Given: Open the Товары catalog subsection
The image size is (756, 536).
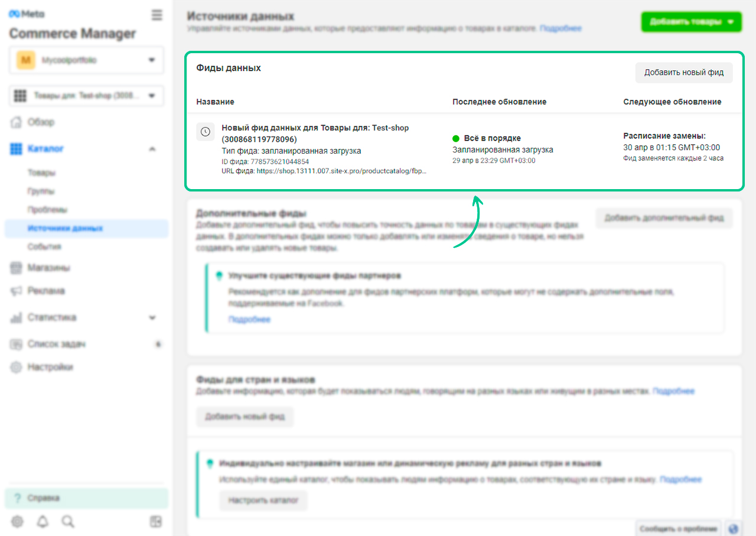Looking at the screenshot, I should coord(41,173).
